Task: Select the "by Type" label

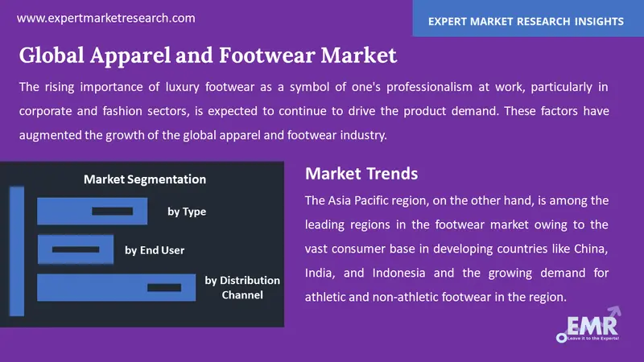Action: [x=187, y=212]
